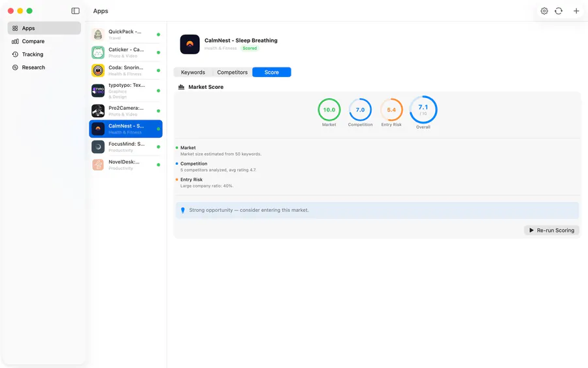Add a new app with plus icon
The height and width of the screenshot is (368, 588).
(576, 11)
